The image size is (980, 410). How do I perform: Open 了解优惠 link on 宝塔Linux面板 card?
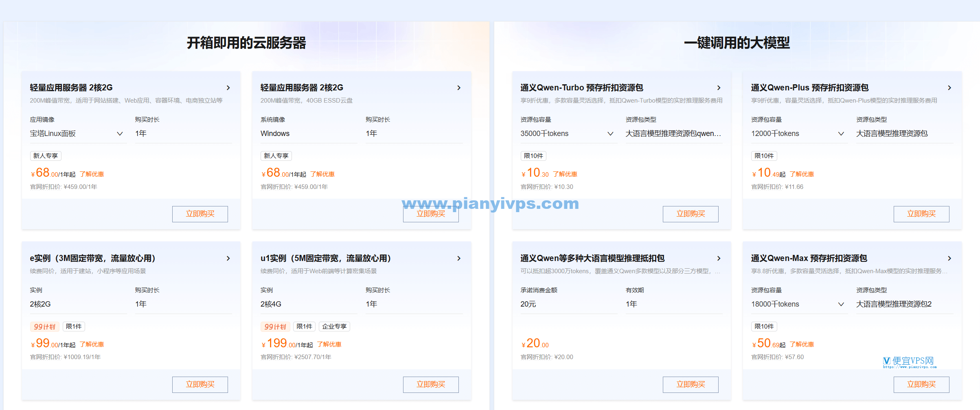click(92, 174)
